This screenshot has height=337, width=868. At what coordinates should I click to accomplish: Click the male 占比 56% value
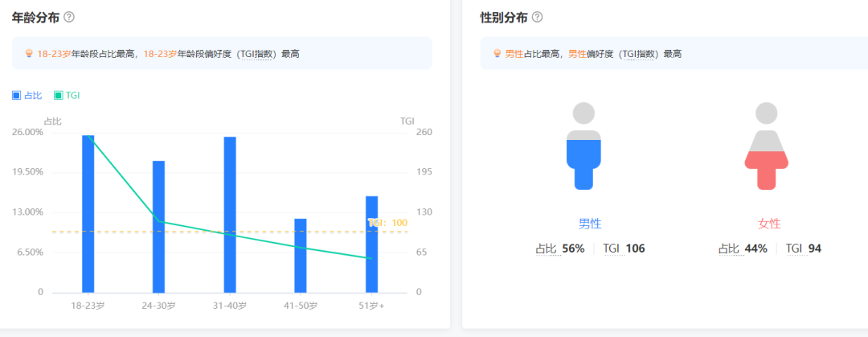point(573,249)
